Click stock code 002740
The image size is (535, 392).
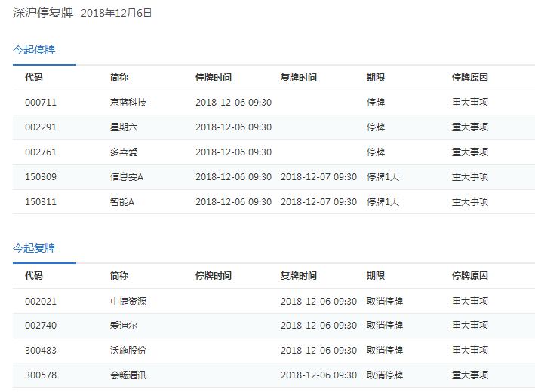click(41, 326)
